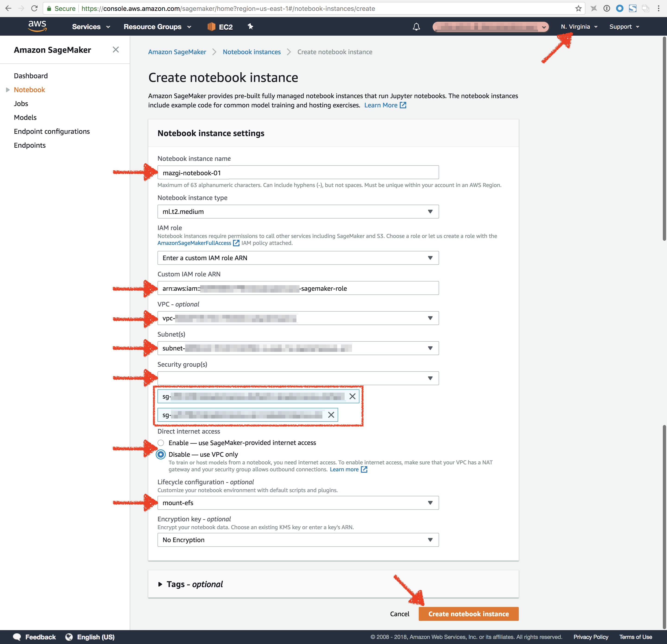
Task: Open the AmazonSageMakerFullAccess external link icon
Action: tap(236, 243)
